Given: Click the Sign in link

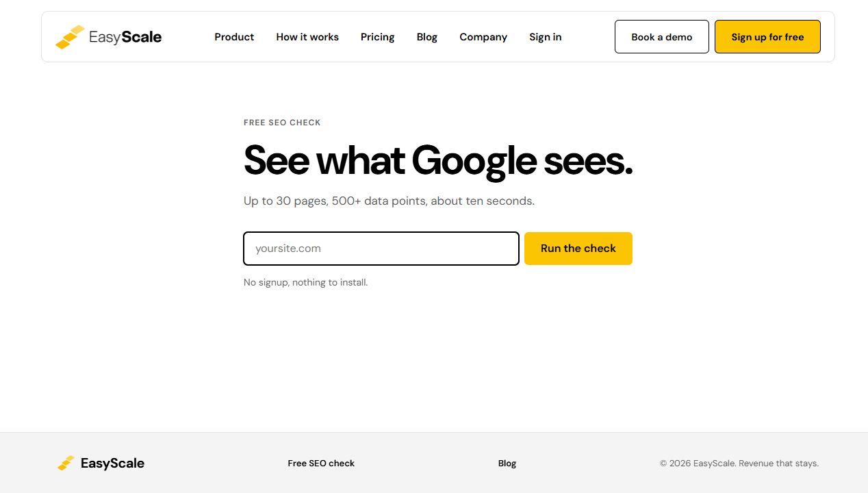Looking at the screenshot, I should pos(546,37).
